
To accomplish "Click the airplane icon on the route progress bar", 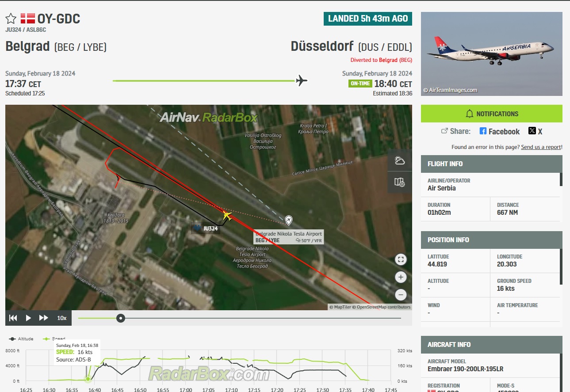I will [301, 80].
